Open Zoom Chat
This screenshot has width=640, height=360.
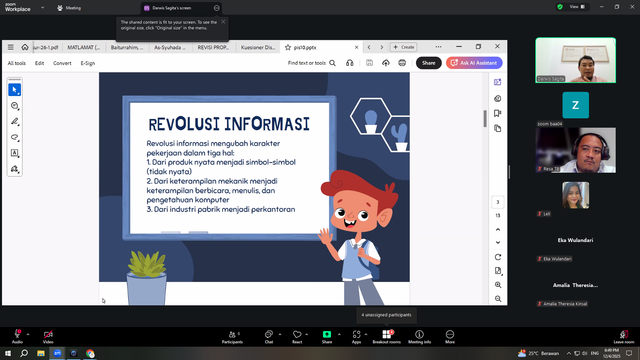[269, 337]
